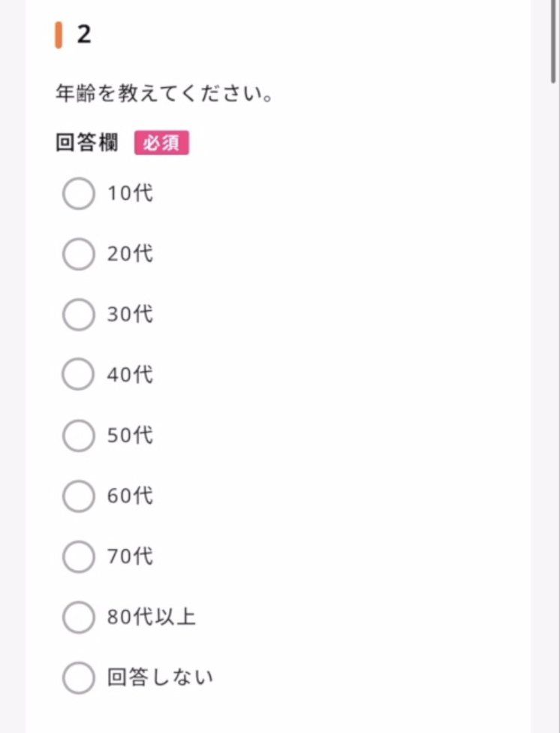
Task: Click the vertical scrollbar thumb
Action: point(554,41)
